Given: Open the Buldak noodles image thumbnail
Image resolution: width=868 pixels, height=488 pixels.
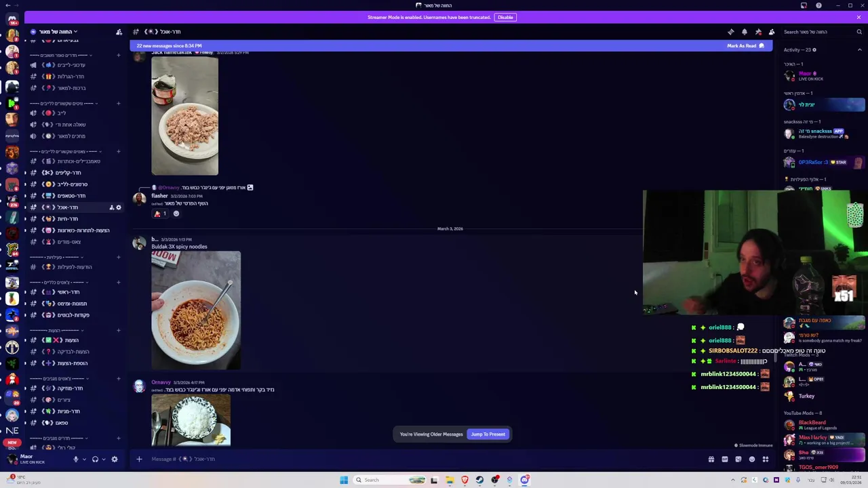Looking at the screenshot, I should (196, 310).
